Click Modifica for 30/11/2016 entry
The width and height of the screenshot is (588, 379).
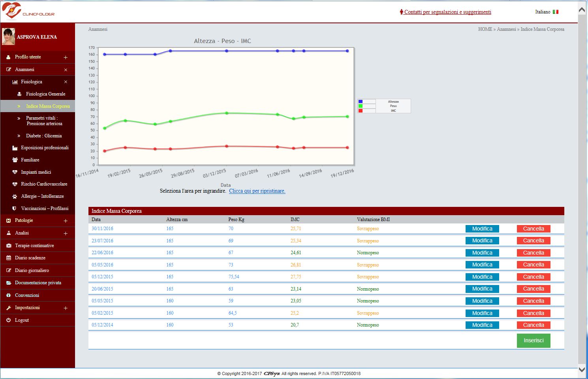coord(482,229)
